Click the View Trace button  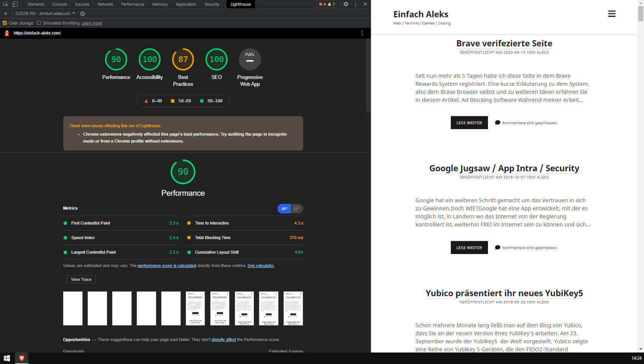(81, 279)
